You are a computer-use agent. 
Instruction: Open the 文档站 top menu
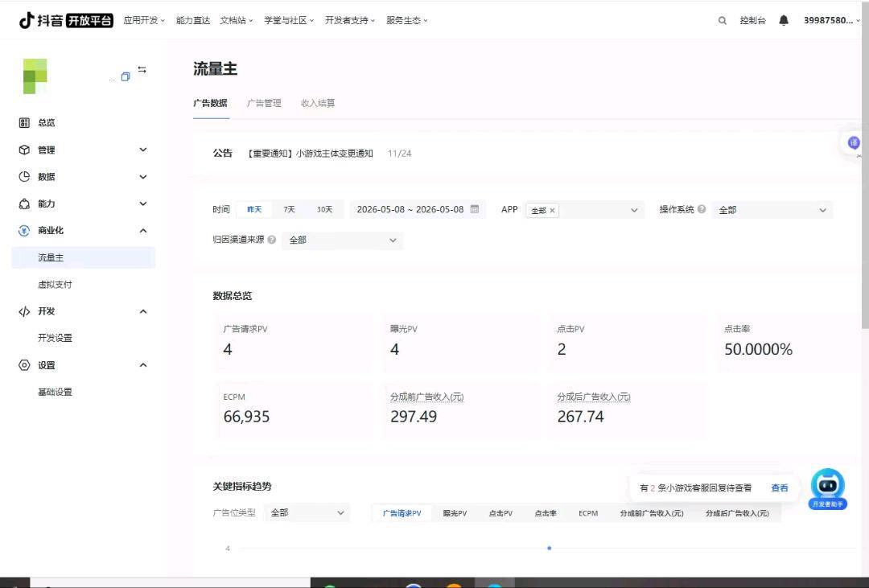(x=237, y=20)
